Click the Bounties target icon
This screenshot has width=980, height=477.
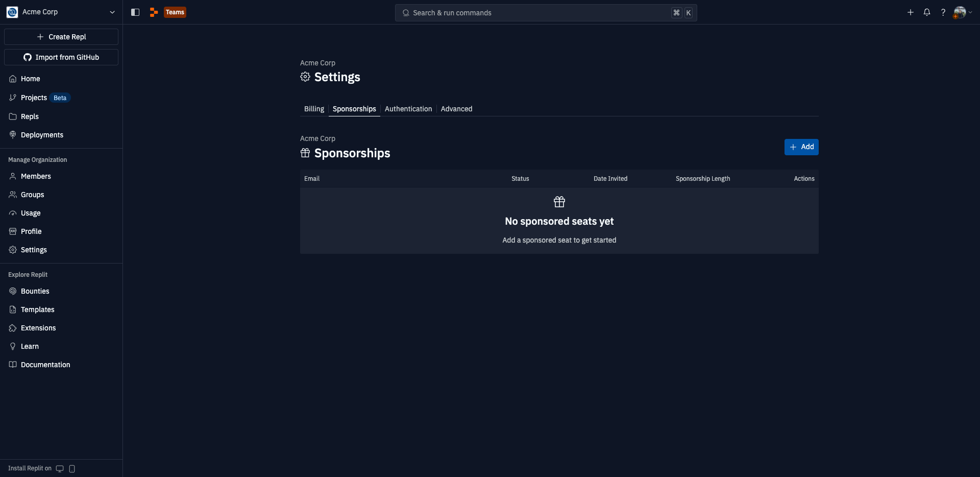[x=13, y=291]
